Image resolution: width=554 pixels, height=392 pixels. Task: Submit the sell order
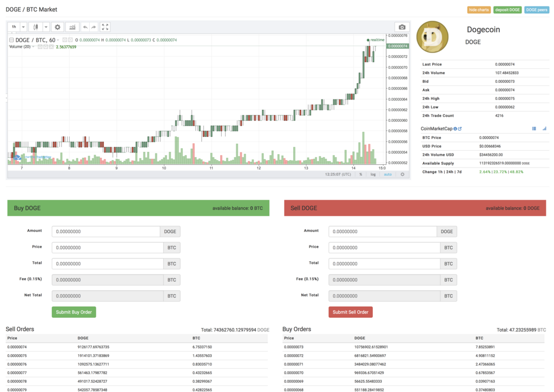(351, 312)
